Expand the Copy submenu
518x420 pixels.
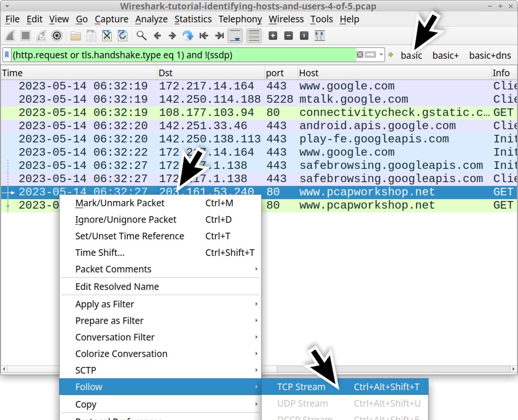[x=160, y=404]
